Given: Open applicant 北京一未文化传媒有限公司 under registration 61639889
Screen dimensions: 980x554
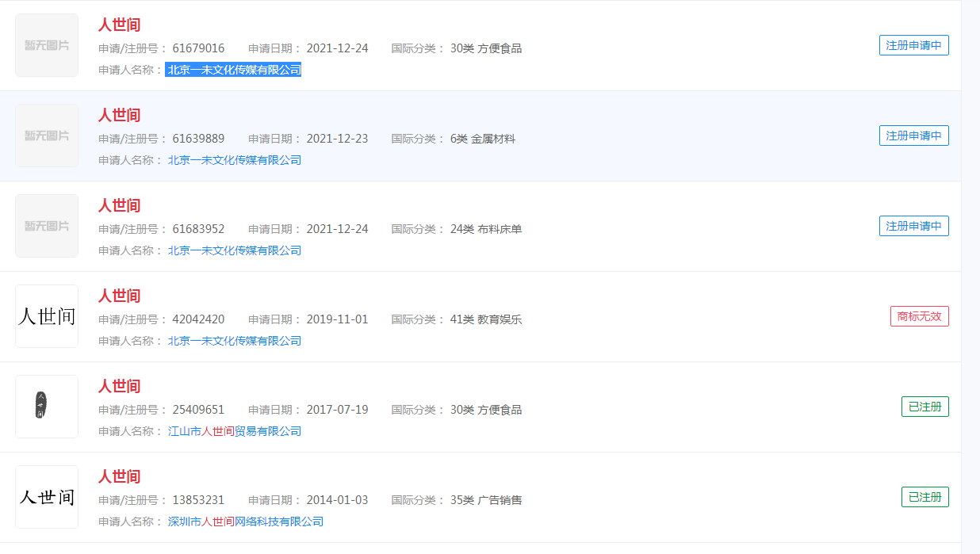Looking at the screenshot, I should click(x=235, y=160).
